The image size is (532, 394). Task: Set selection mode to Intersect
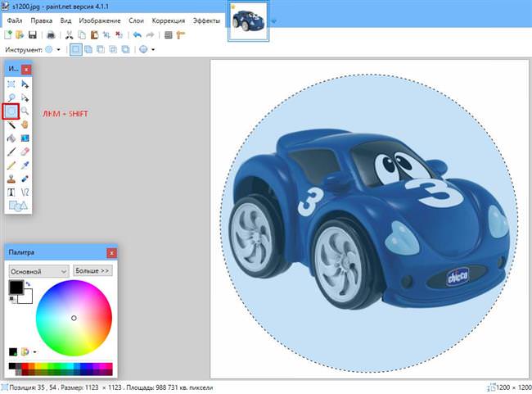click(113, 50)
